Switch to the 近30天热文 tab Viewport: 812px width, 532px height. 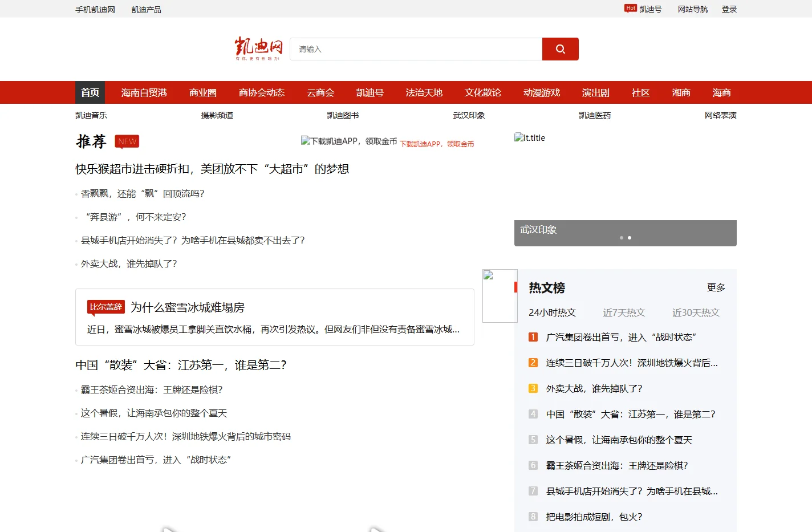pos(696,312)
